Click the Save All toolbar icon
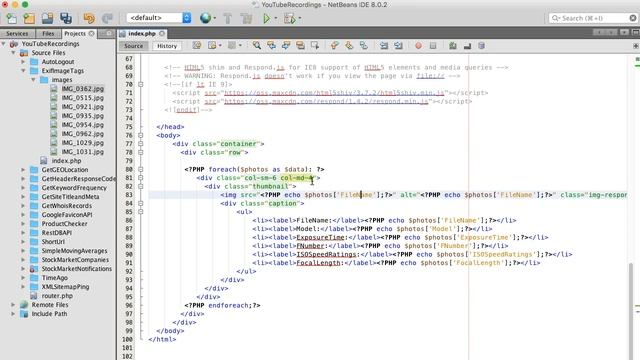Screen dimensions: 640x360 pyautogui.click(x=66, y=18)
